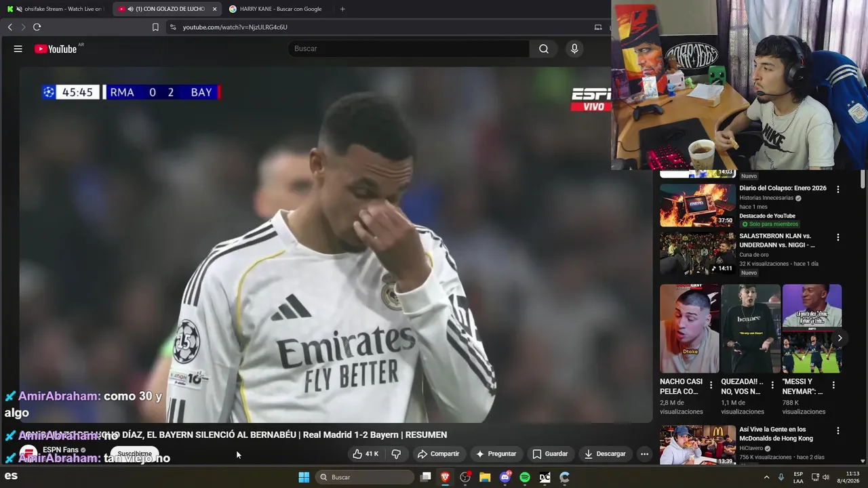Open the Windows Start menu
Image resolution: width=868 pixels, height=488 pixels.
304,477
